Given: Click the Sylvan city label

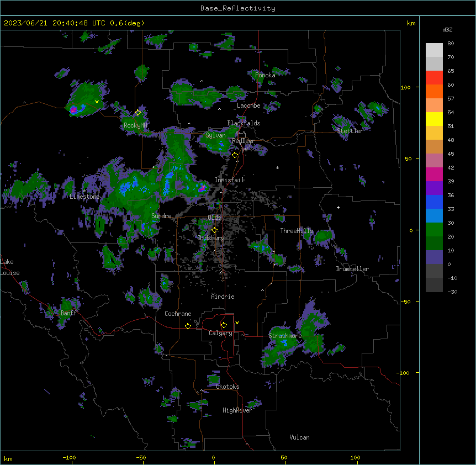Looking at the screenshot, I should pos(215,135).
